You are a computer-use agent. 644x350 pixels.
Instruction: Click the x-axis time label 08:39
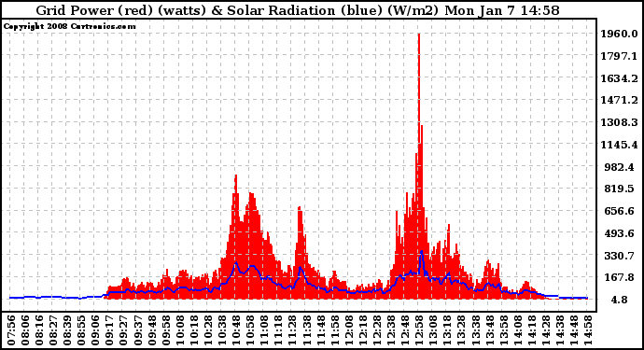pos(67,330)
